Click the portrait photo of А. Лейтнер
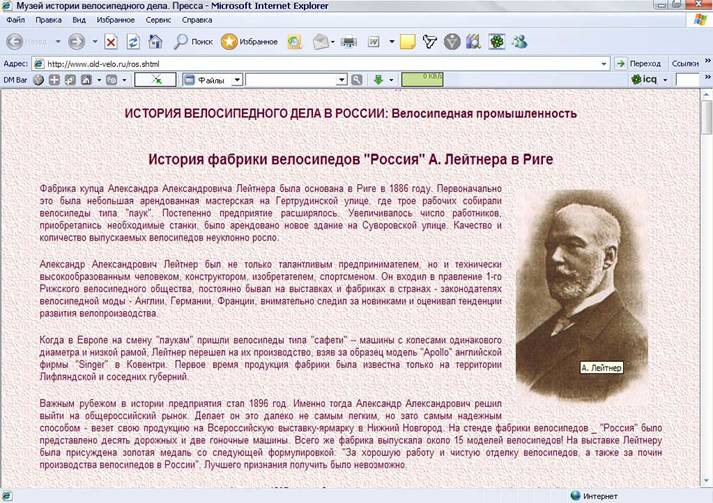 click(x=582, y=296)
